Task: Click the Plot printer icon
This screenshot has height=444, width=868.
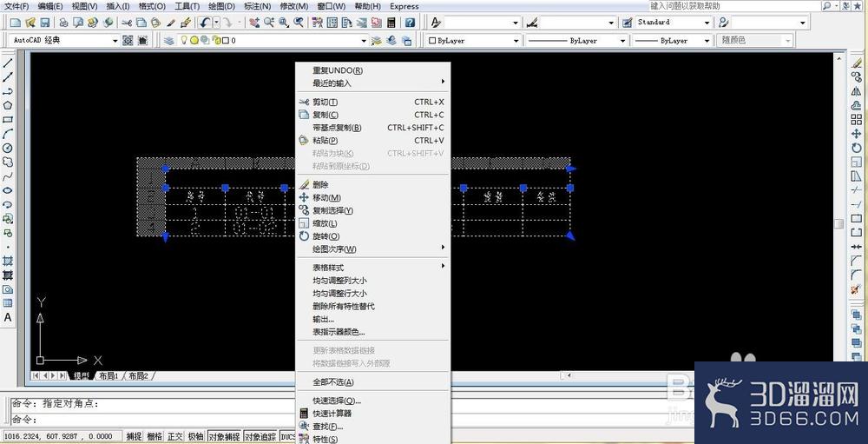Action: pyautogui.click(x=63, y=23)
